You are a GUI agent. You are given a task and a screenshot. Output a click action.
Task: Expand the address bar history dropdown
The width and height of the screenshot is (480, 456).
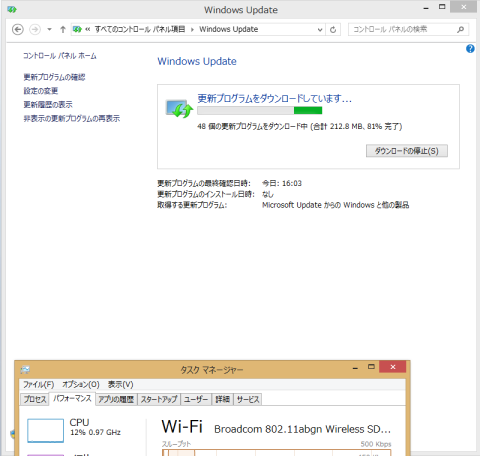coord(320,30)
